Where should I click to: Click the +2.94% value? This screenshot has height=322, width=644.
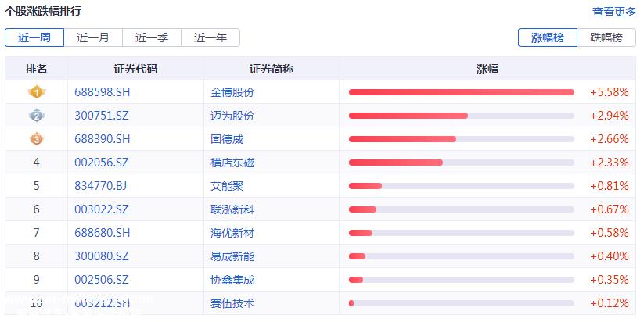(610, 116)
